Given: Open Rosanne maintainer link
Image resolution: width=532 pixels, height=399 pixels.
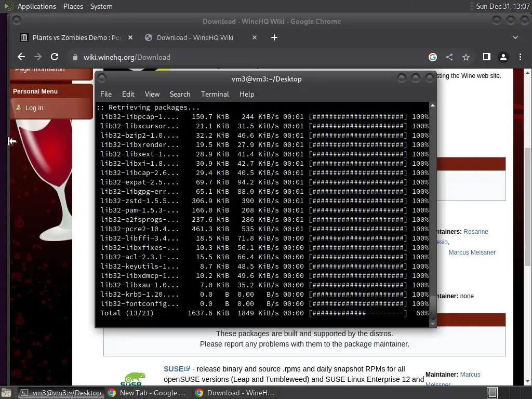Looking at the screenshot, I should tap(476, 232).
